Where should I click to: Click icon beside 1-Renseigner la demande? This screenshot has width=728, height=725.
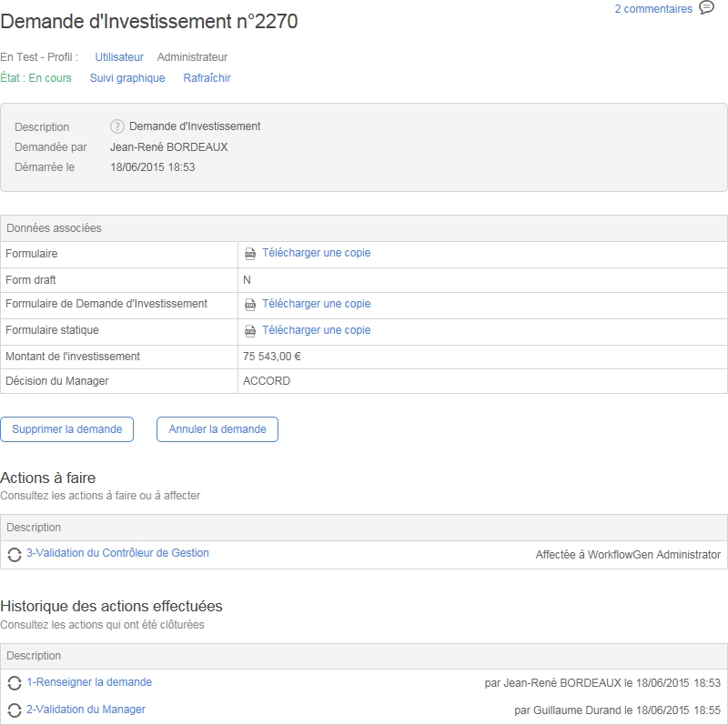coord(15,683)
